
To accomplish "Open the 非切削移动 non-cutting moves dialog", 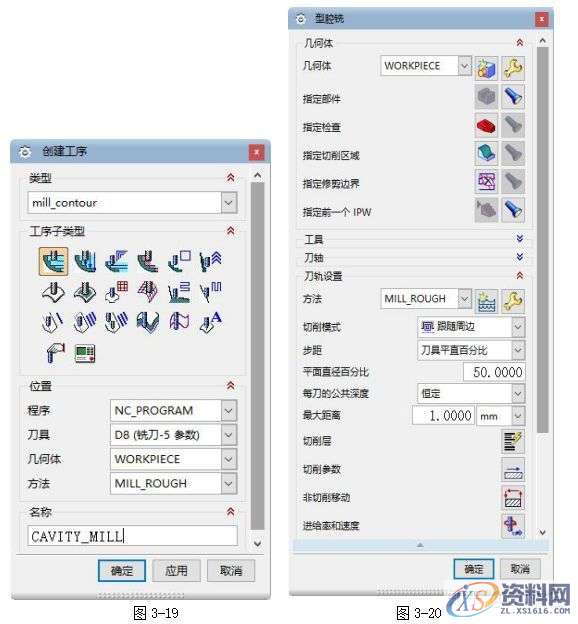I will pyautogui.click(x=513, y=498).
